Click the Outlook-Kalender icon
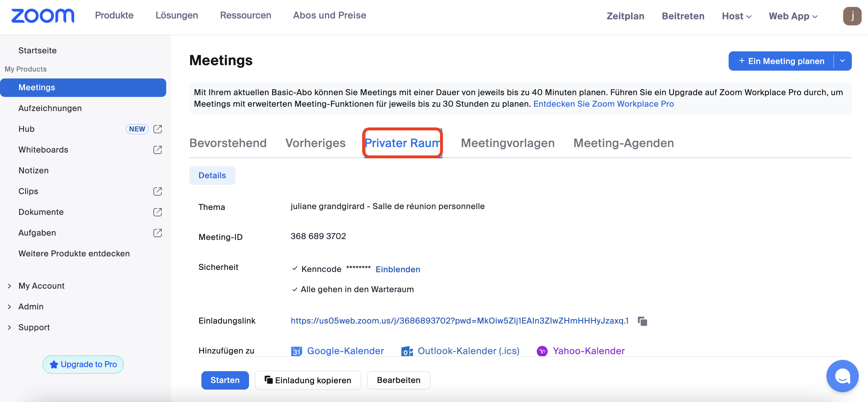 [407, 351]
